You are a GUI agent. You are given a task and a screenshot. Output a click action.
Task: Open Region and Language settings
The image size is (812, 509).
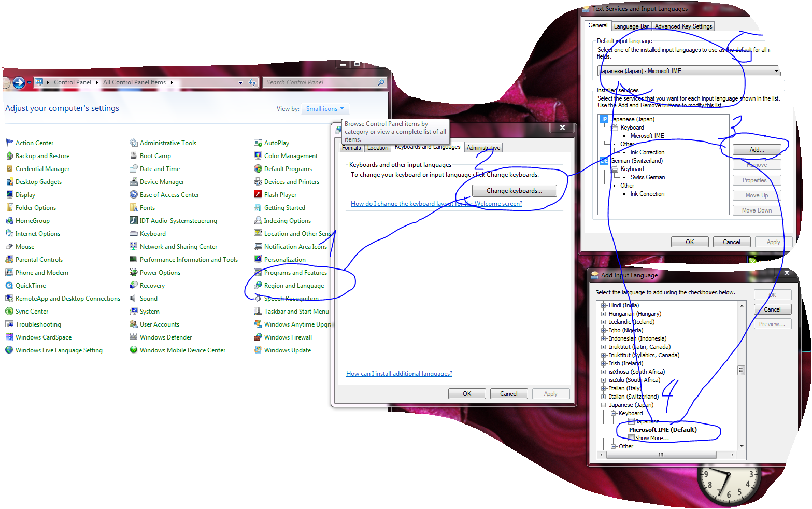pos(293,285)
